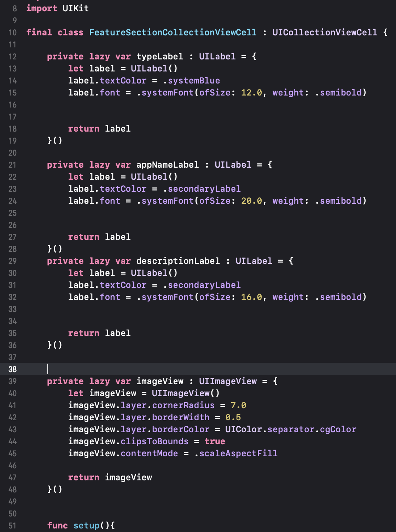
Task: Click 'UIKit' module name
Action: click(x=76, y=8)
